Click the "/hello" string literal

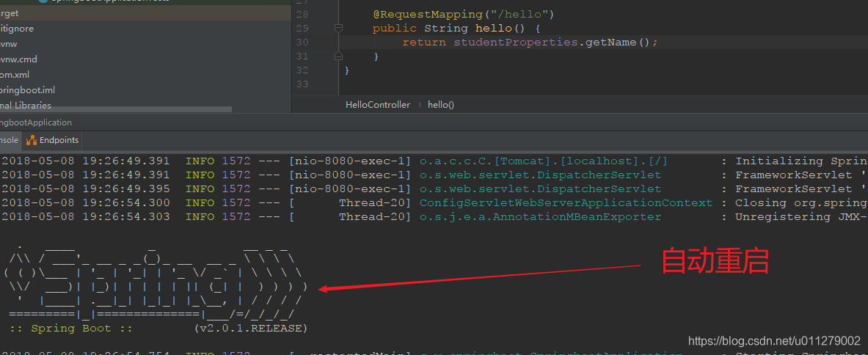(x=519, y=14)
